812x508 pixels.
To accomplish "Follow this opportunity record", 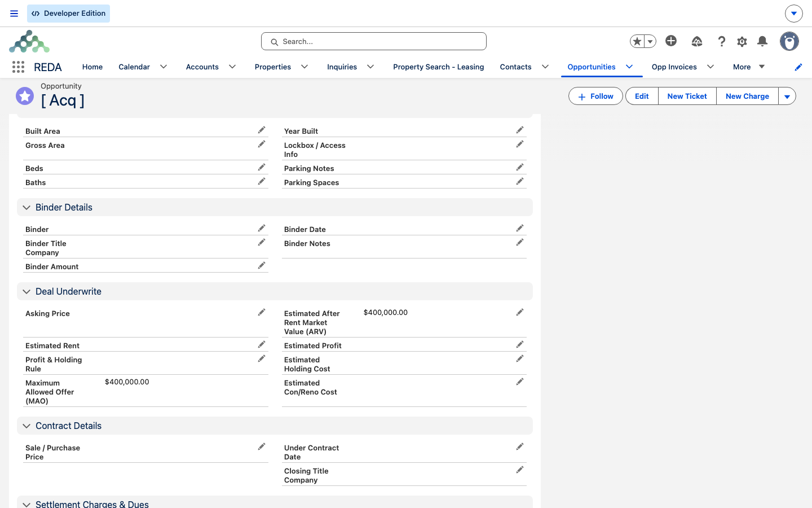I will [x=595, y=97].
